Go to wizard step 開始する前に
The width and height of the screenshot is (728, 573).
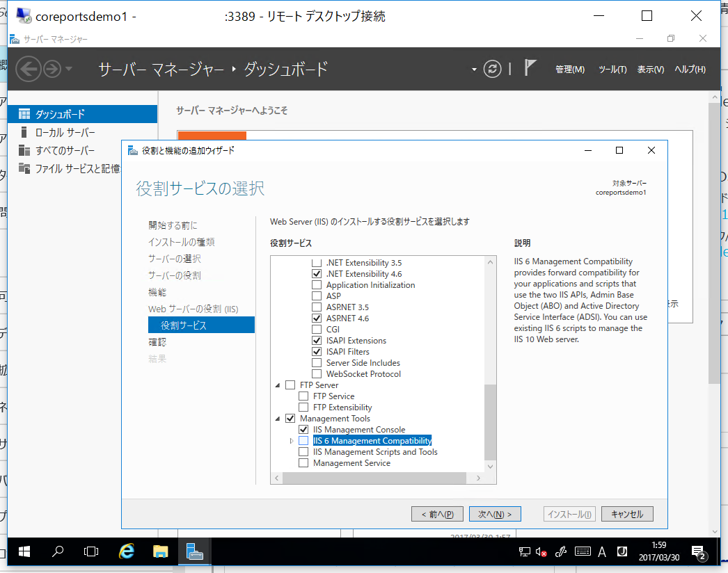coord(173,225)
